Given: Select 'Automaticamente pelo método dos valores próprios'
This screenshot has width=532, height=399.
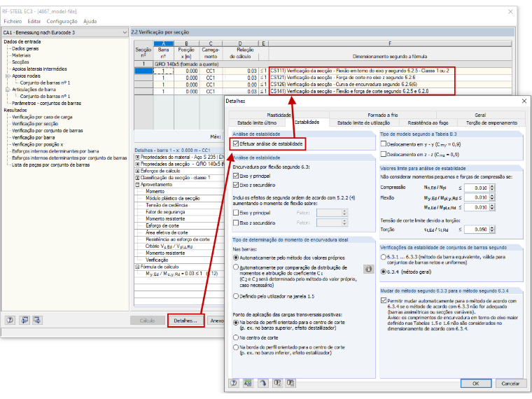Looking at the screenshot, I should point(236,258).
